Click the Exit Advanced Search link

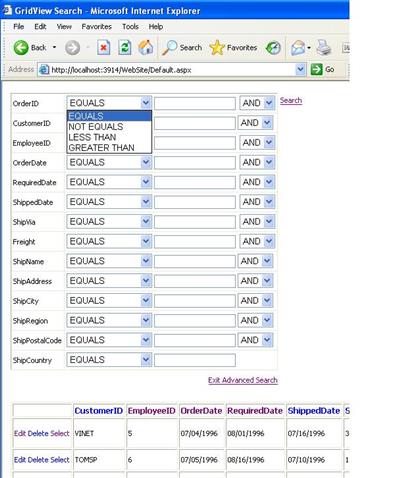tap(243, 380)
